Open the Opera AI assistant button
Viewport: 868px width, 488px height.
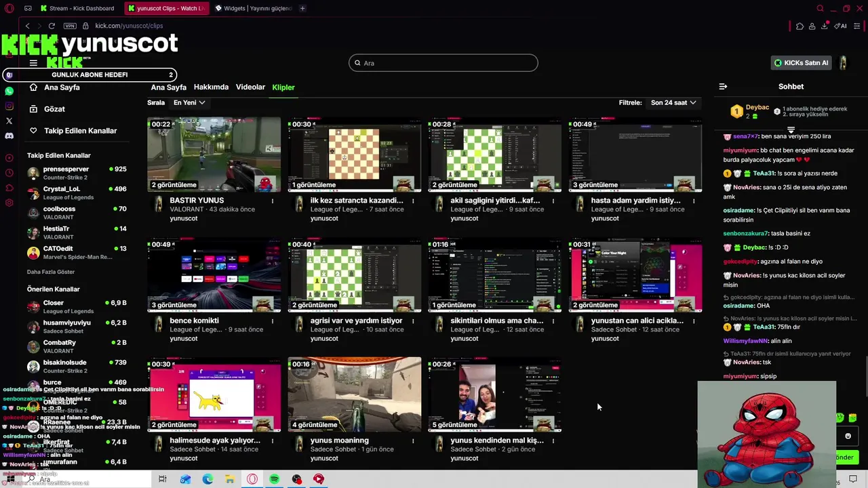tap(840, 26)
